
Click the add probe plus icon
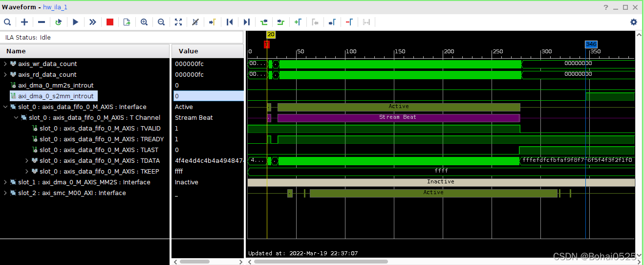click(x=24, y=22)
